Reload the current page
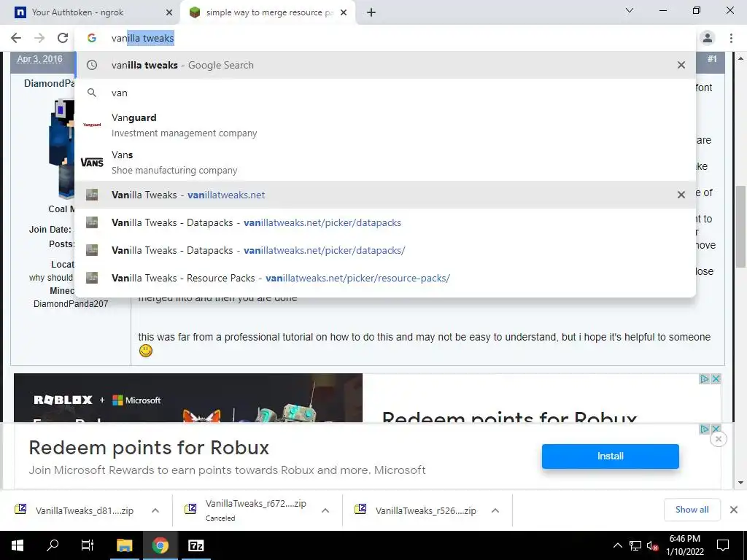This screenshot has height=560, width=747. pos(63,38)
